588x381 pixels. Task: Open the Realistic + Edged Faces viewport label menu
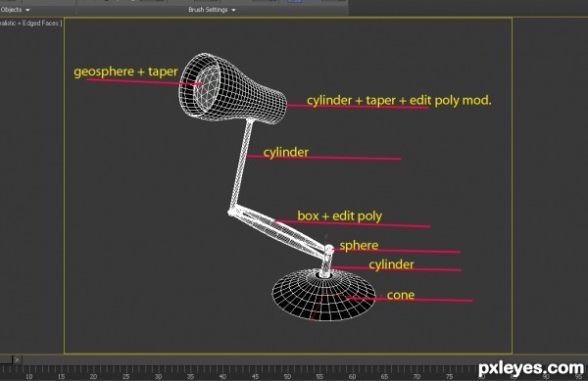click(x=30, y=24)
